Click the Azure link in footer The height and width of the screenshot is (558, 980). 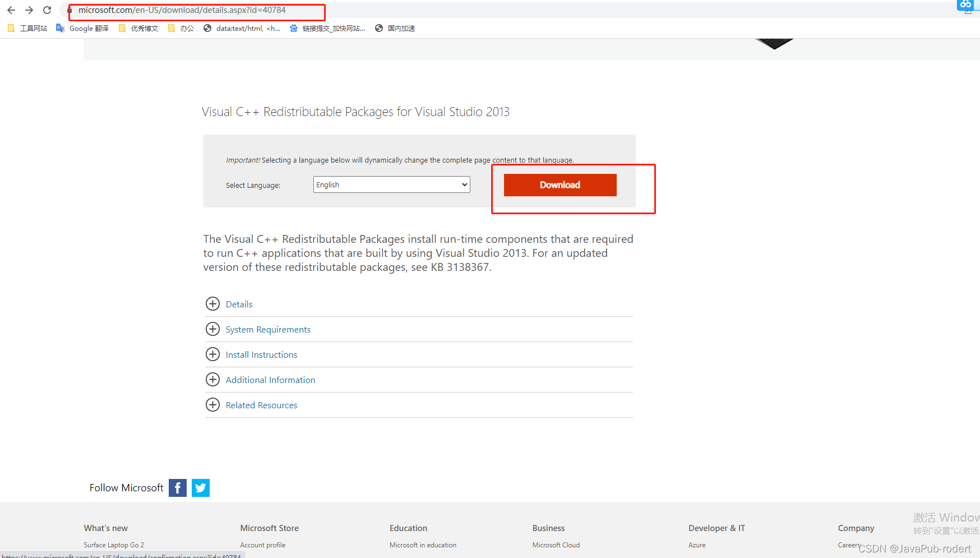[x=696, y=545]
